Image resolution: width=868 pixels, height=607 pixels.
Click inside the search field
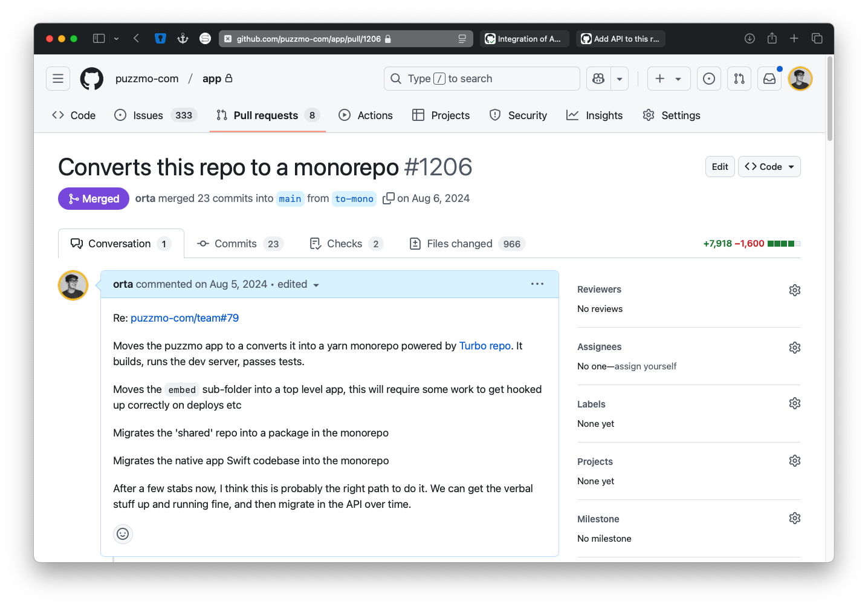click(482, 78)
